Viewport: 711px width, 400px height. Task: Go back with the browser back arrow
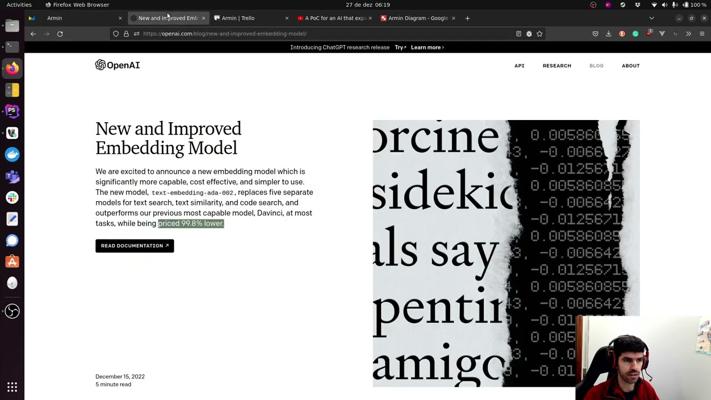pos(33,34)
